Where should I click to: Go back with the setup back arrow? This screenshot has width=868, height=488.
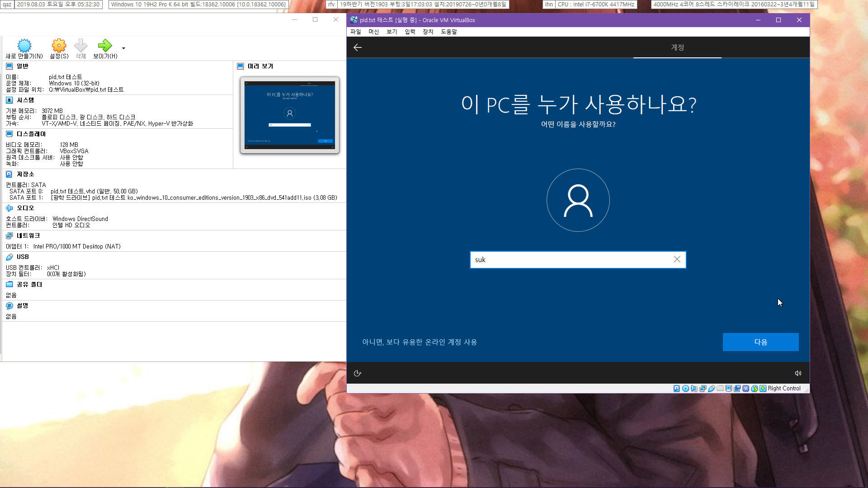(358, 47)
